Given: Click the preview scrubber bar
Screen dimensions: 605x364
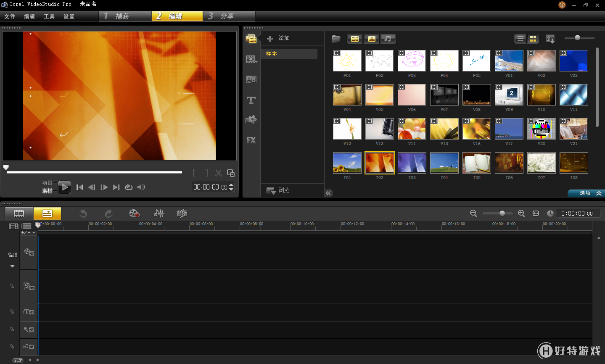Looking at the screenshot, I should pyautogui.click(x=94, y=172).
